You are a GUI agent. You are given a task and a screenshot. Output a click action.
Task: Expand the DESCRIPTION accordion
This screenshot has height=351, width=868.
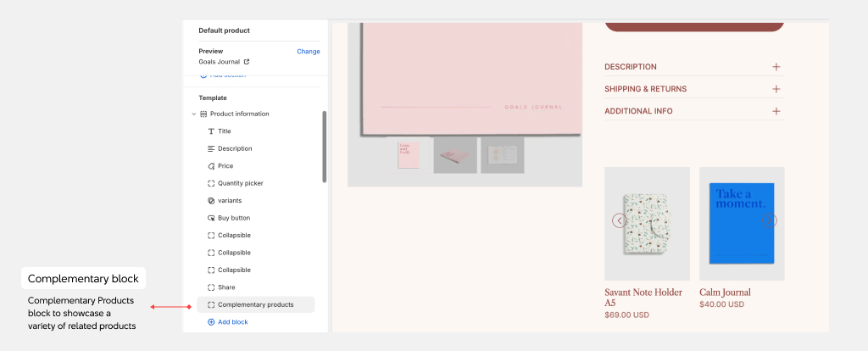click(776, 67)
